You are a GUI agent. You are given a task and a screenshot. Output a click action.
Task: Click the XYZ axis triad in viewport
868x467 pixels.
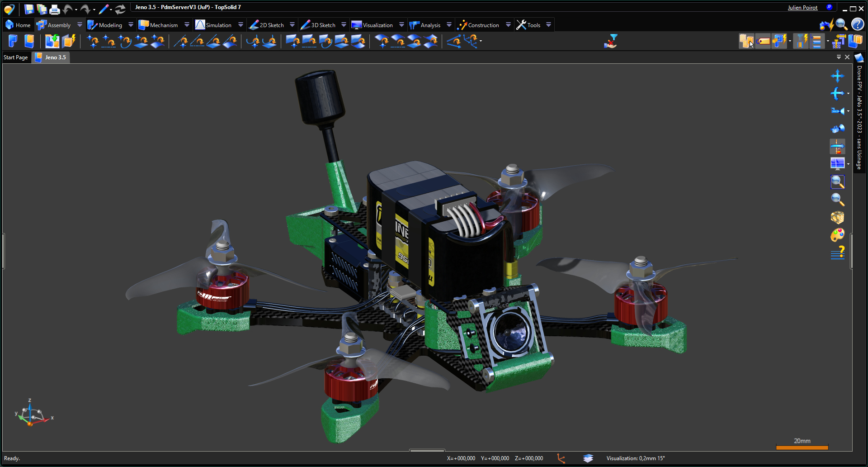point(34,412)
